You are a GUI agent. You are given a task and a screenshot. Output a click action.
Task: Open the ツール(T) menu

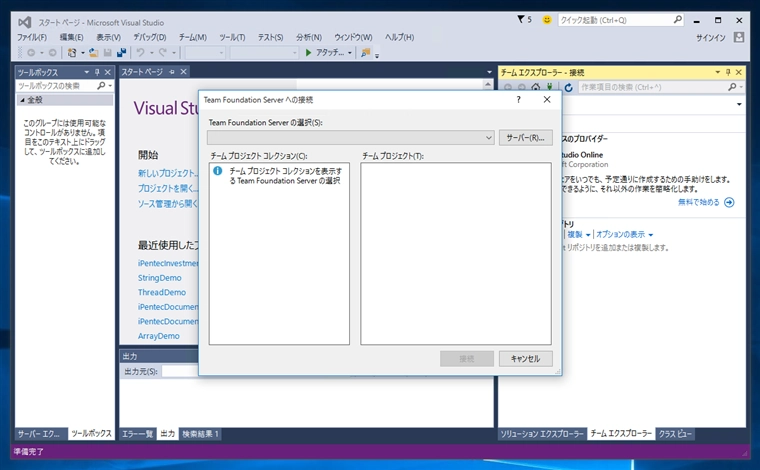tap(232, 37)
